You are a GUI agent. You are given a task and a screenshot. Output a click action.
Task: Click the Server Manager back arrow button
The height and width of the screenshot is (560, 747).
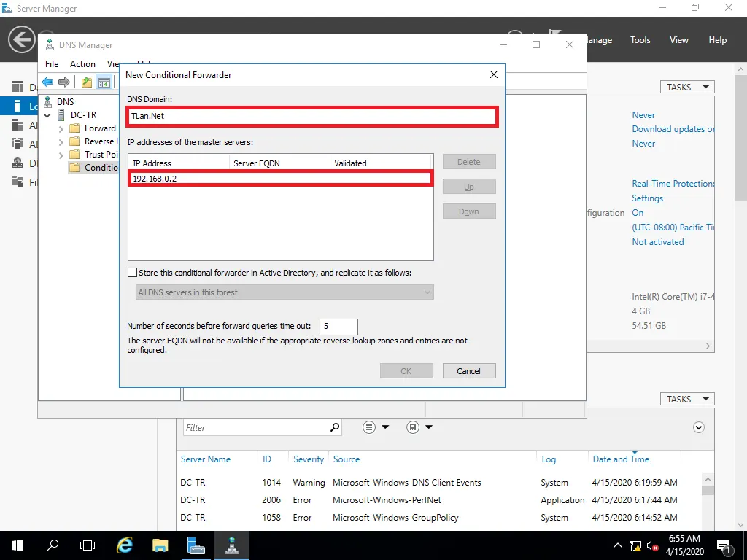point(21,39)
